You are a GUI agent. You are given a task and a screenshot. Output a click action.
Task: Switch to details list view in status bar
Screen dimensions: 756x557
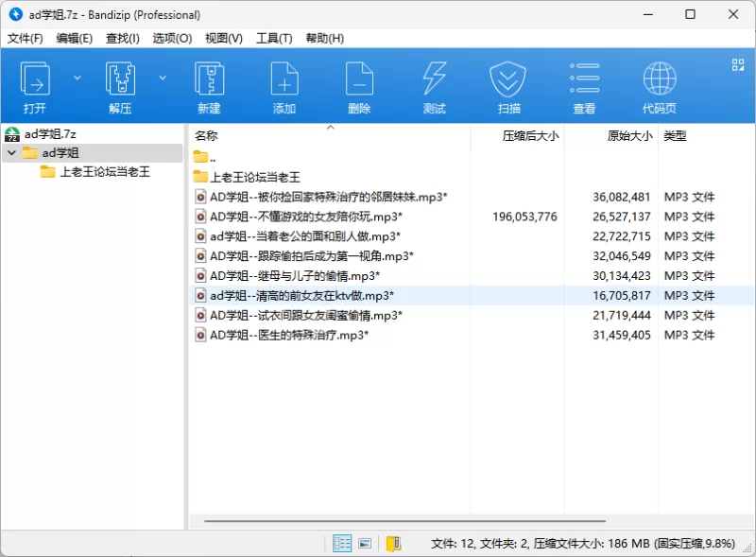click(342, 543)
